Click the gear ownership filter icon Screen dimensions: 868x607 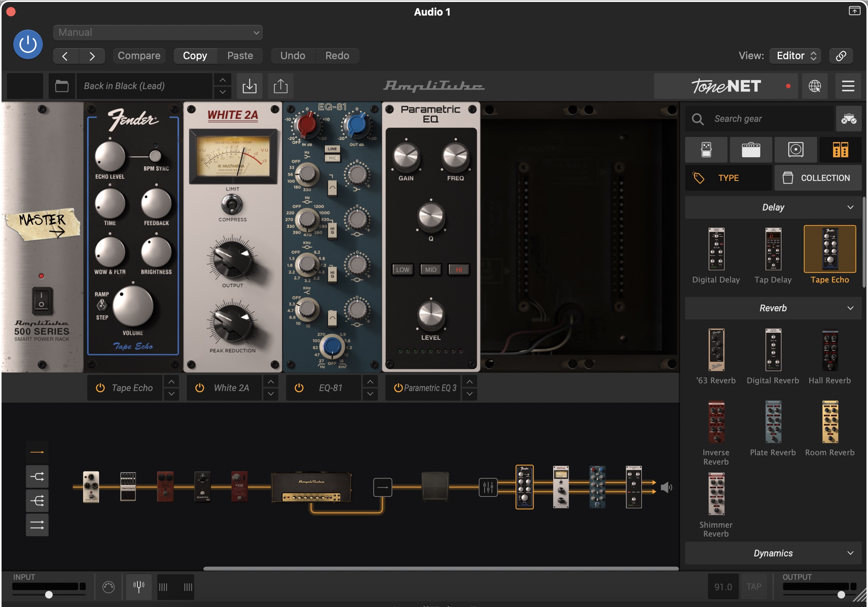[849, 119]
